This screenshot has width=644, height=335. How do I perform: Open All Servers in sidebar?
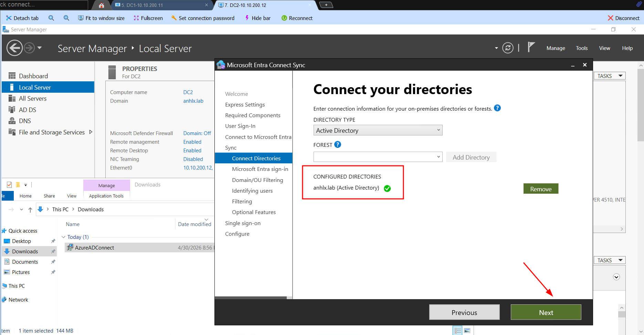coord(48,99)
